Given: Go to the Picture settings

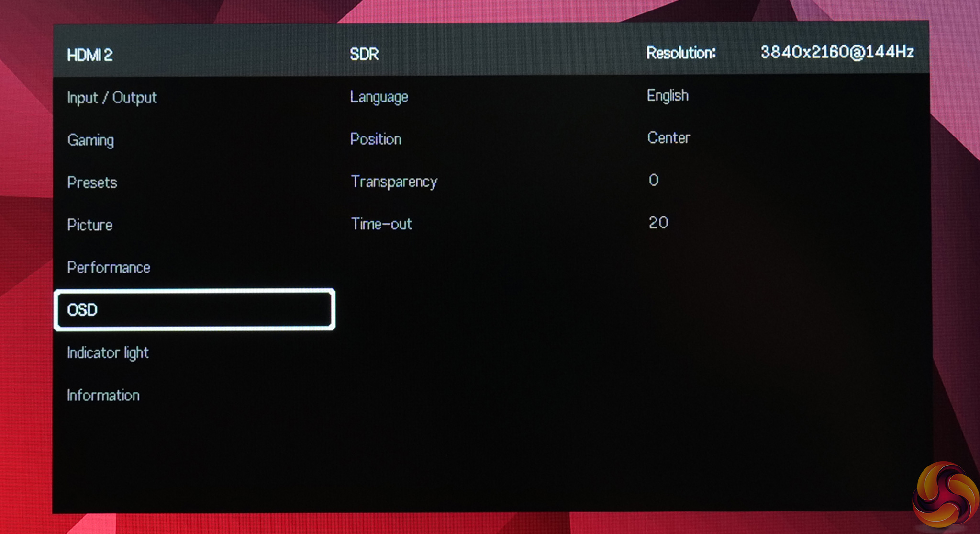Looking at the screenshot, I should pos(89,225).
